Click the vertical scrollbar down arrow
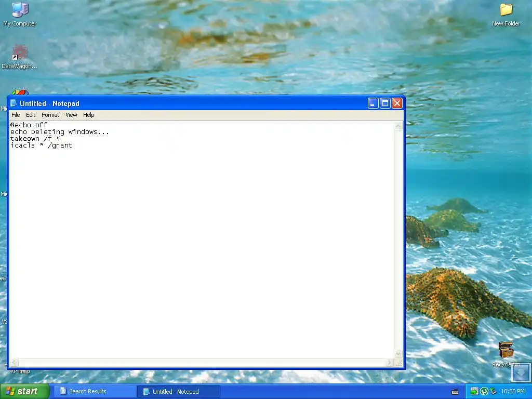The image size is (532, 399). (x=398, y=354)
